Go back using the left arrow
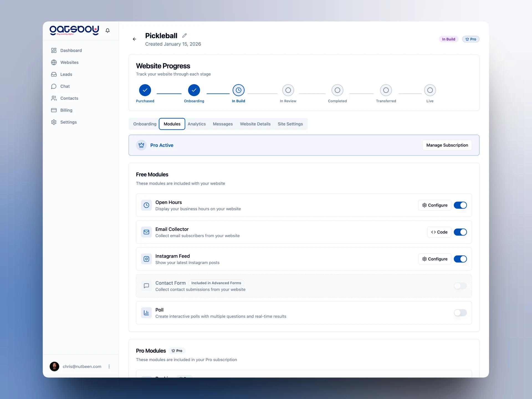Viewport: 532px width, 399px height. click(x=134, y=39)
